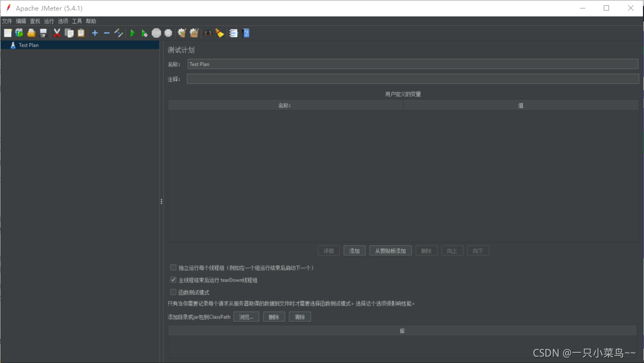Select the Test Plan tree node
The height and width of the screenshot is (363, 644).
click(x=80, y=45)
